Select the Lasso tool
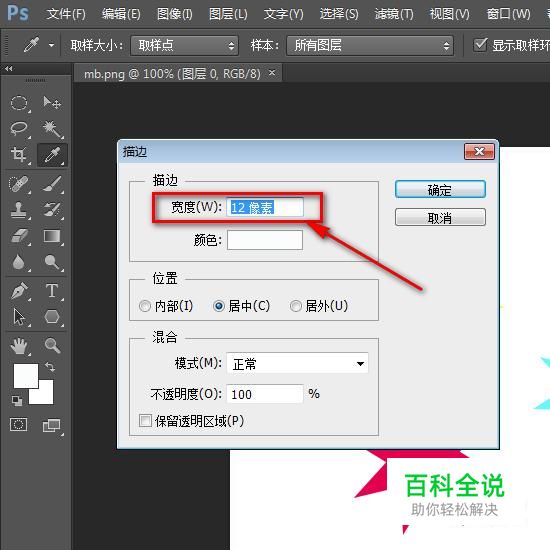 pos(19,129)
